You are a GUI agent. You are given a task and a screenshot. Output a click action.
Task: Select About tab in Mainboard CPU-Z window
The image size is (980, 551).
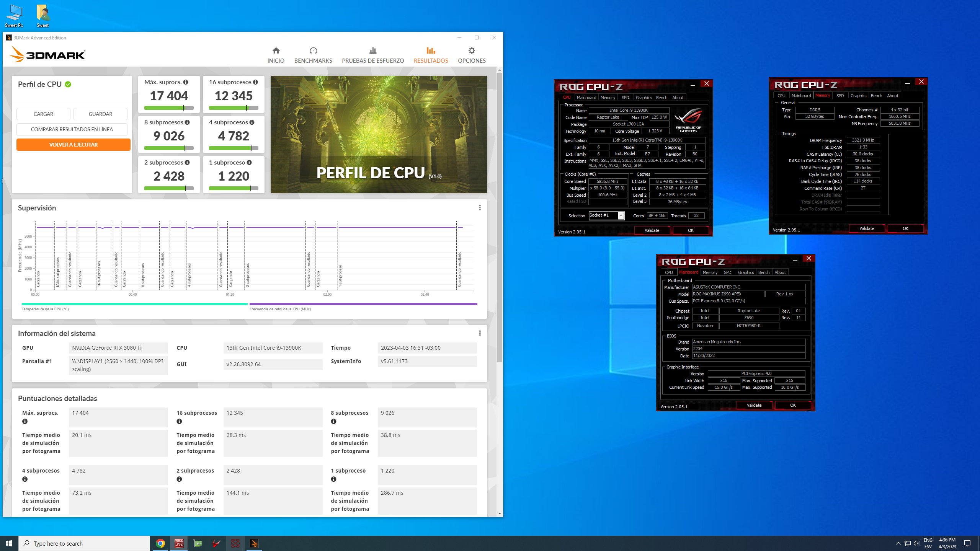point(780,272)
